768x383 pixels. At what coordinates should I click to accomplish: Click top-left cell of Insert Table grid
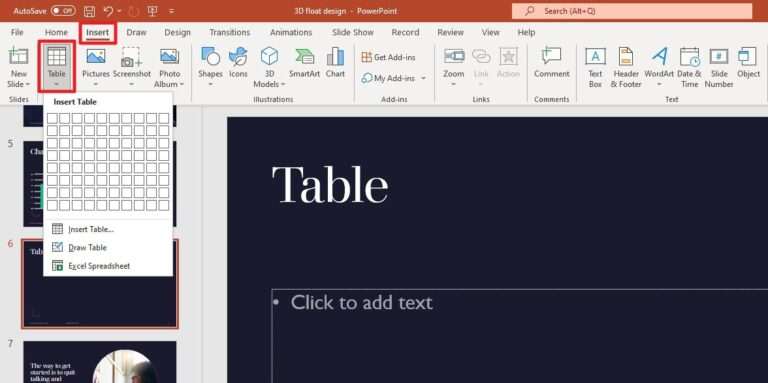[x=52, y=118]
